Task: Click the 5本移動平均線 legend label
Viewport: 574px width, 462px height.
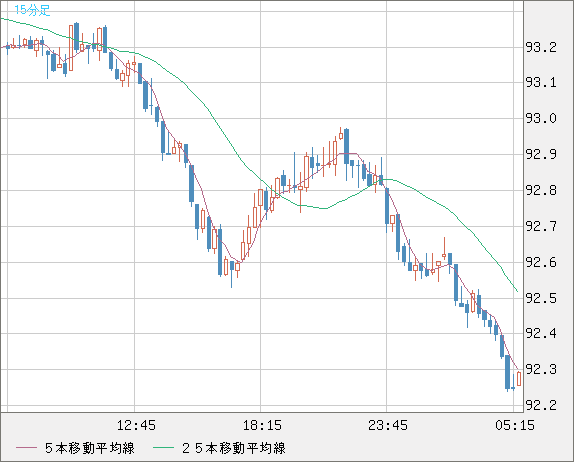Action: pos(90,448)
